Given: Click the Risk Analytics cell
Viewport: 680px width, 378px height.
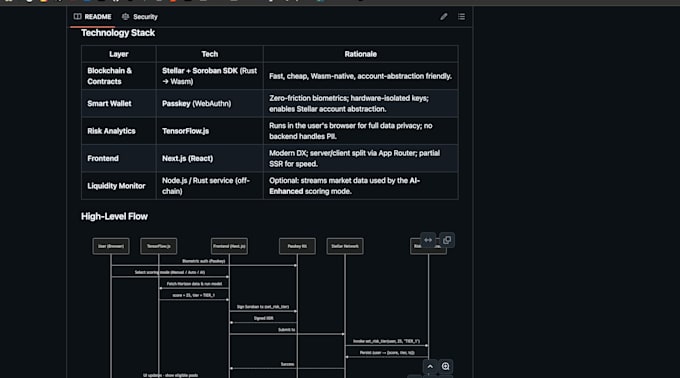Looking at the screenshot, I should coord(118,131).
